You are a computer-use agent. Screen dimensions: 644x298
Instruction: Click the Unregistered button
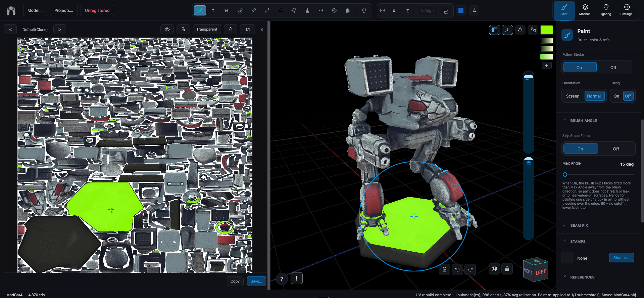pyautogui.click(x=97, y=10)
